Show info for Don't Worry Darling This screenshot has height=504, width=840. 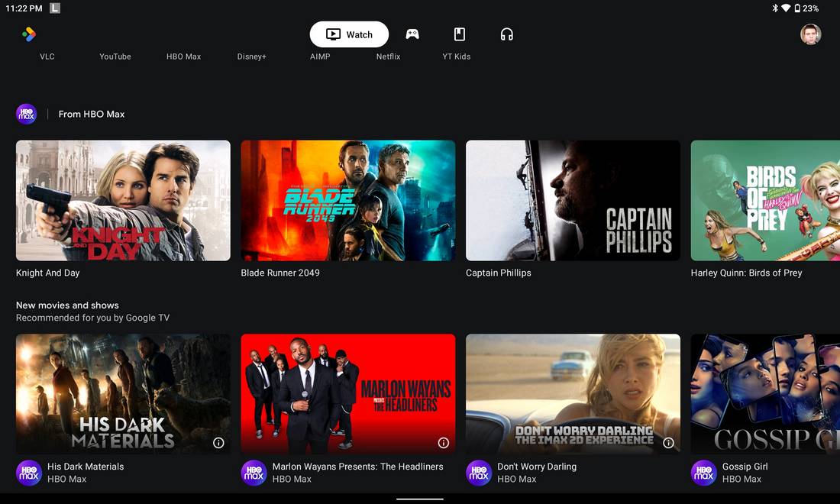coord(669,443)
